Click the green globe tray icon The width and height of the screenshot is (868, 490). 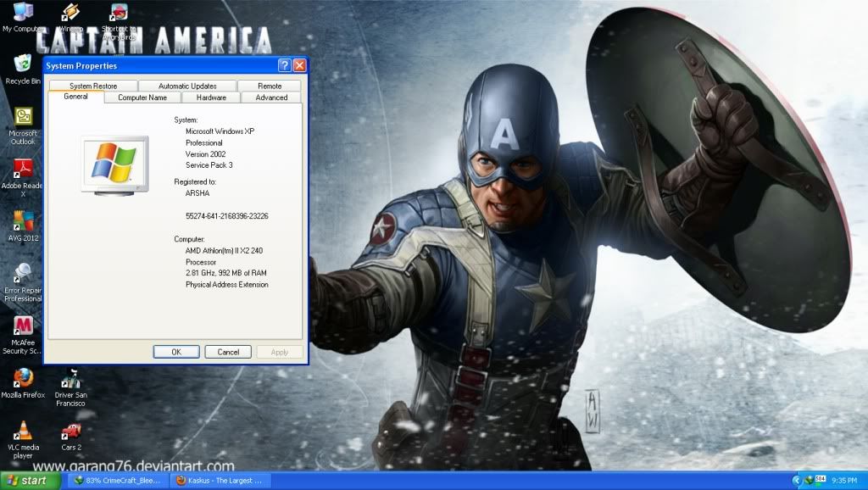click(809, 480)
